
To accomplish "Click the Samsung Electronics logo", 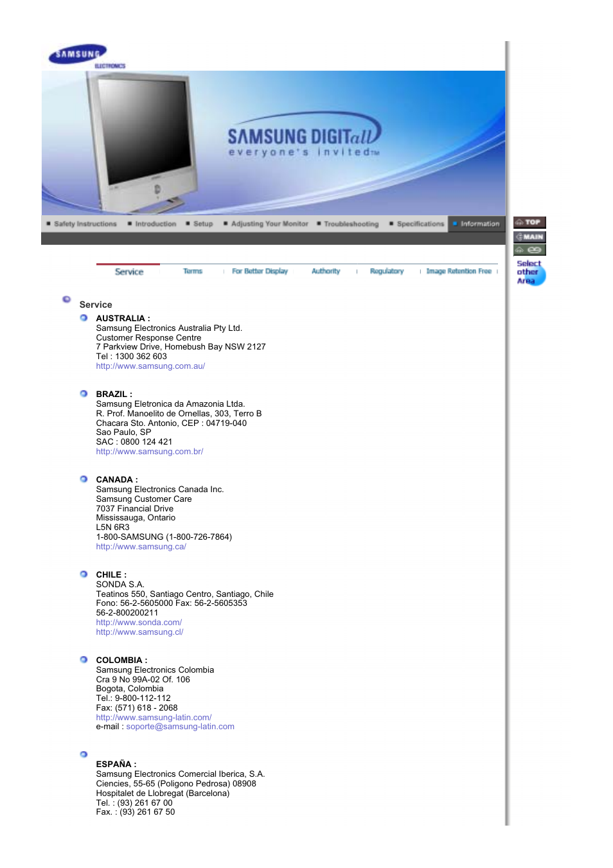I will (x=87, y=57).
